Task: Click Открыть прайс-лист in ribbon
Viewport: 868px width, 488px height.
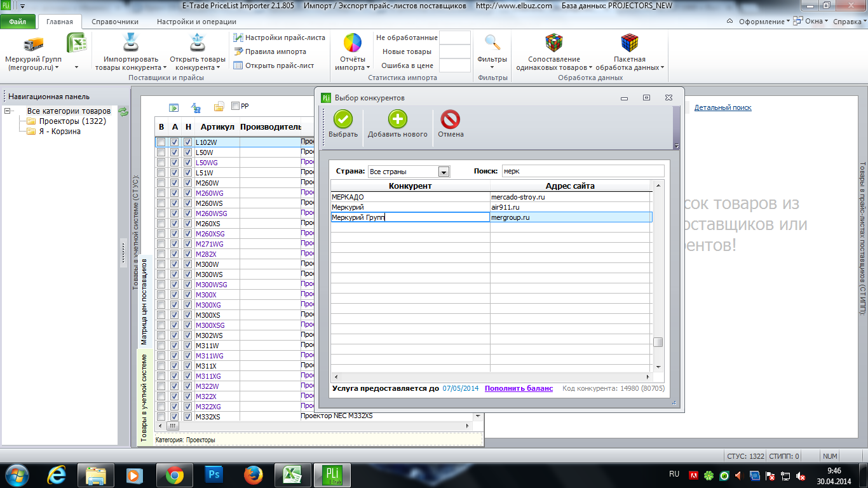Action: pyautogui.click(x=274, y=65)
